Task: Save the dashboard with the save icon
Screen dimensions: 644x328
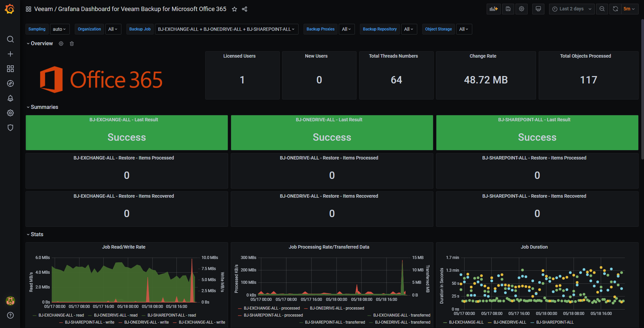Action: (x=508, y=9)
